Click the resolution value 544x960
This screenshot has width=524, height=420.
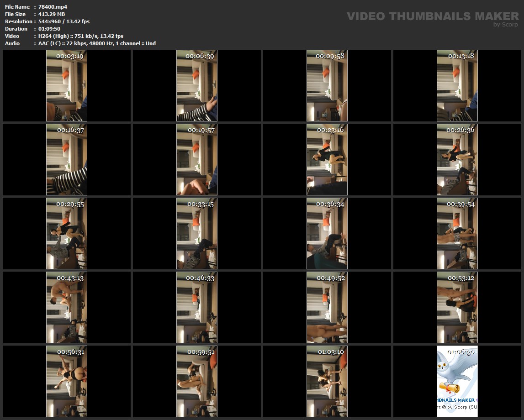pyautogui.click(x=51, y=21)
